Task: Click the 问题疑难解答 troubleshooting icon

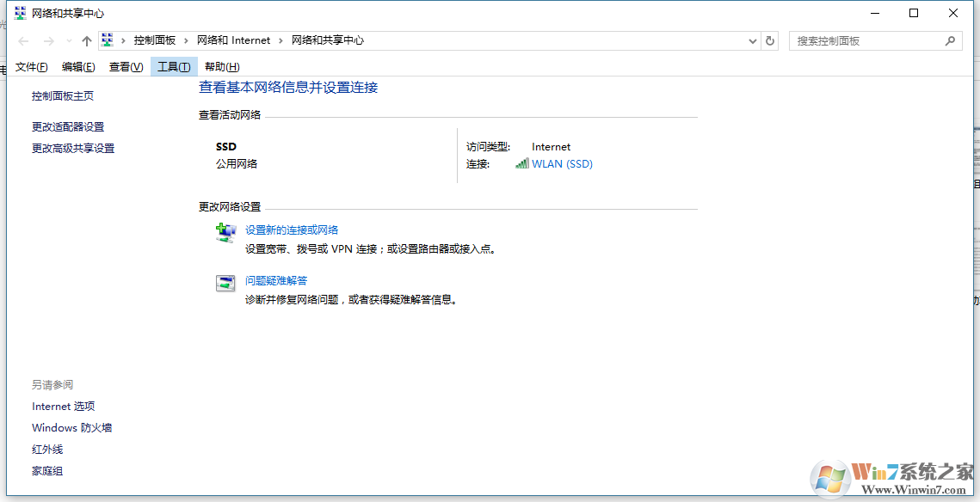Action: click(225, 283)
